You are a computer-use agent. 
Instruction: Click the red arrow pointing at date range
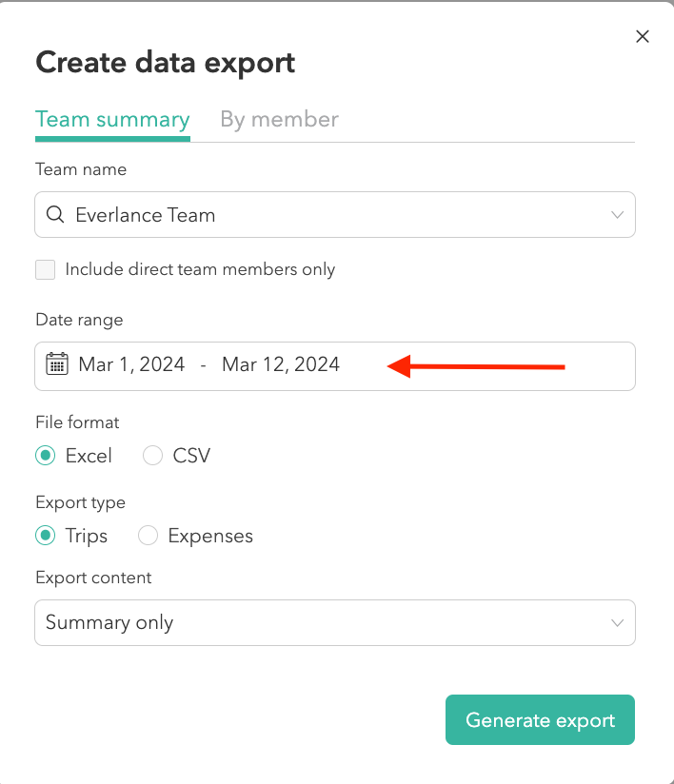[x=477, y=366]
